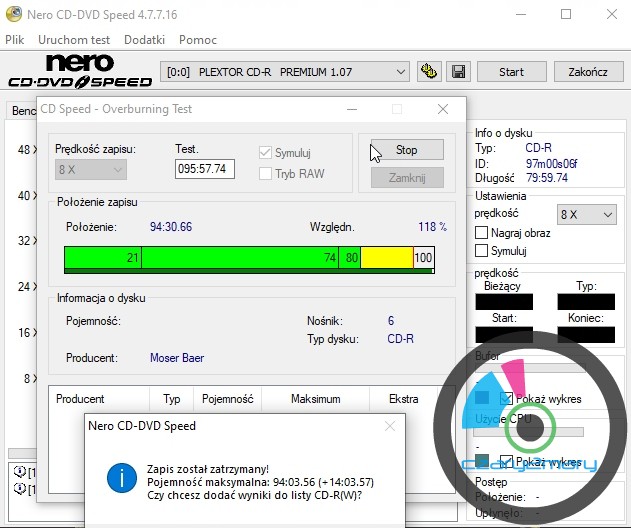Image resolution: width=631 pixels, height=528 pixels.
Task: Close the Overburning Test dialog with X
Action: [443, 109]
